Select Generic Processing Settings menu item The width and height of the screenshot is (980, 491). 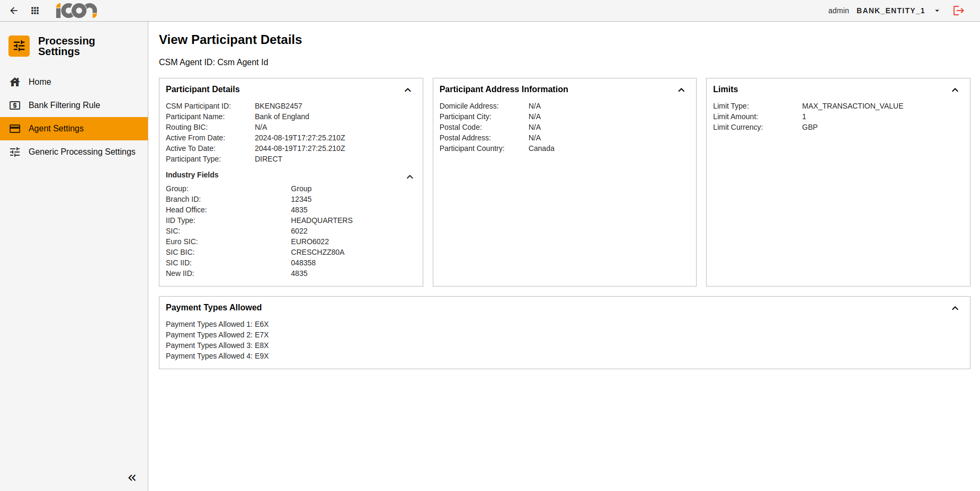coord(82,152)
